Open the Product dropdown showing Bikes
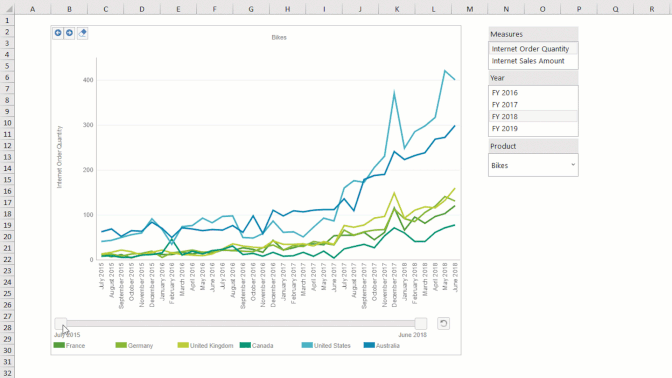This screenshot has height=378, width=672. coord(533,165)
